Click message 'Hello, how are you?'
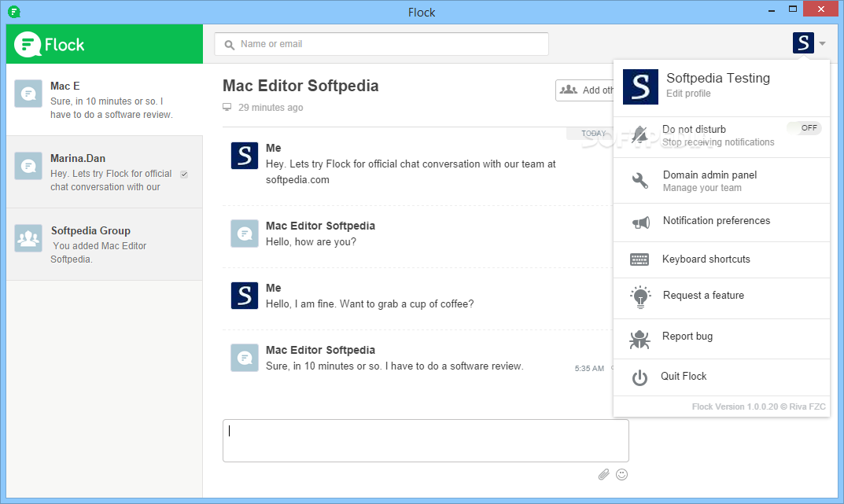 (311, 242)
